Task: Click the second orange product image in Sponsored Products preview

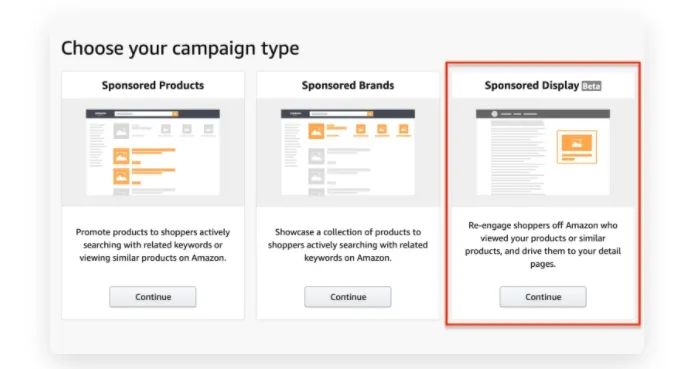Action: coord(121,176)
